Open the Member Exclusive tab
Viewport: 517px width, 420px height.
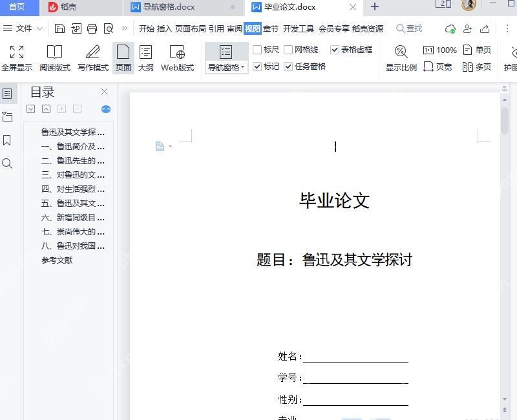[333, 28]
